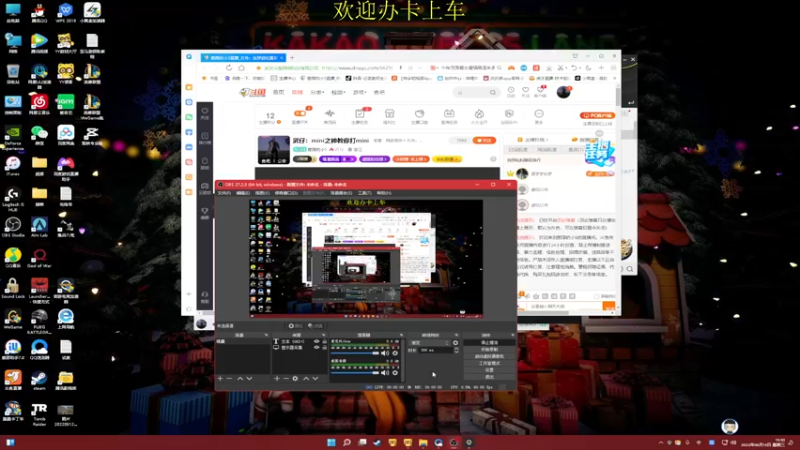The width and height of the screenshot is (800, 450).
Task: Select the 显示器采集 source row
Action: (300, 347)
